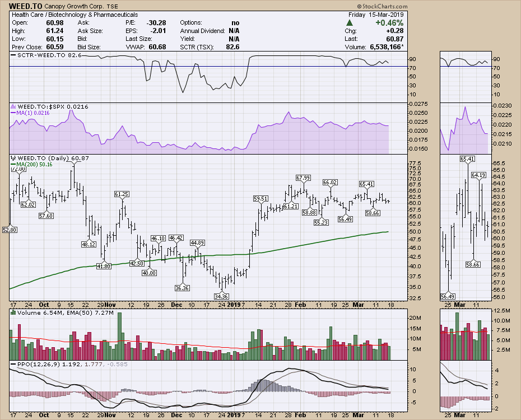The height and width of the screenshot is (420, 521).
Task: Click the StockCharts.com watermark link
Action: point(382,6)
